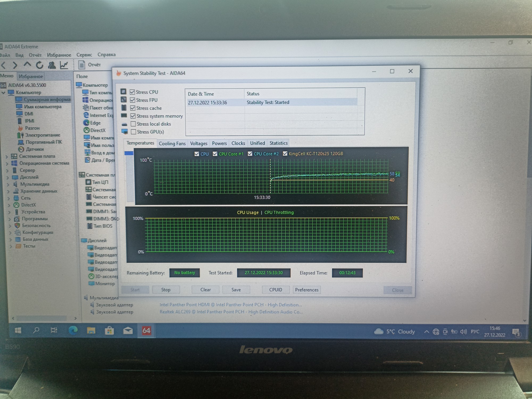
Task: Toggle CPU graph series checkbox
Action: [197, 154]
